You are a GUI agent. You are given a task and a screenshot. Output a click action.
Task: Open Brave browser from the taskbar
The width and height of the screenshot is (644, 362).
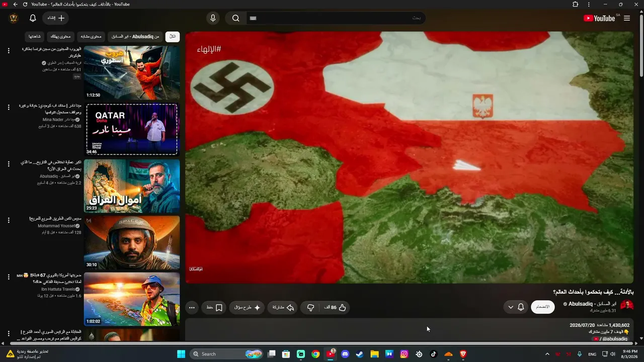click(463, 354)
